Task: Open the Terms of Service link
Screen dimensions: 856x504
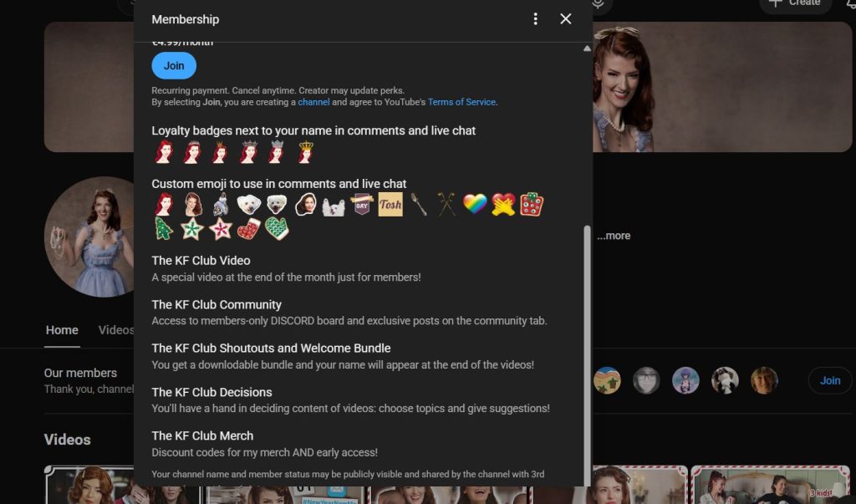Action: [461, 102]
